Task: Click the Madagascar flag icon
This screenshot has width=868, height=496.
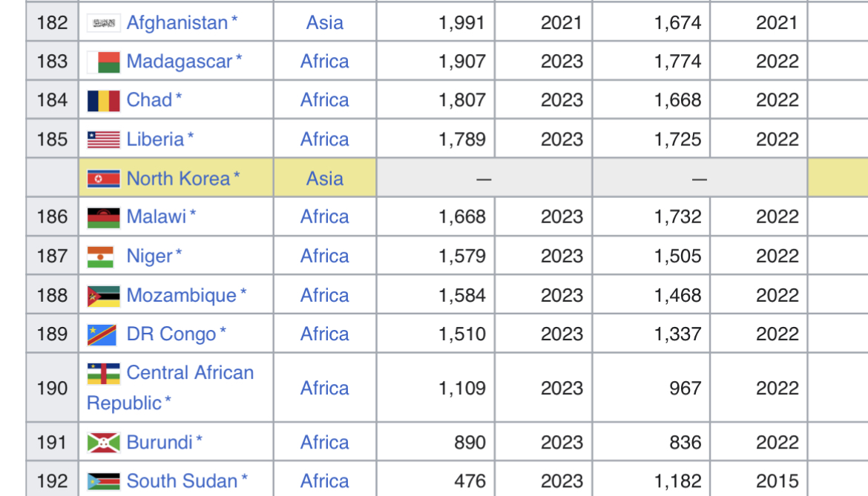Action: pyautogui.click(x=104, y=62)
